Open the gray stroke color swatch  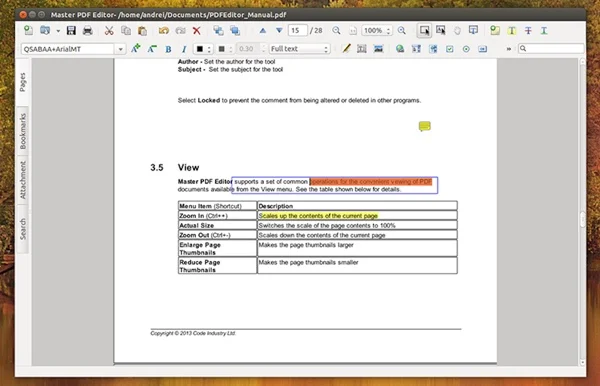point(225,49)
